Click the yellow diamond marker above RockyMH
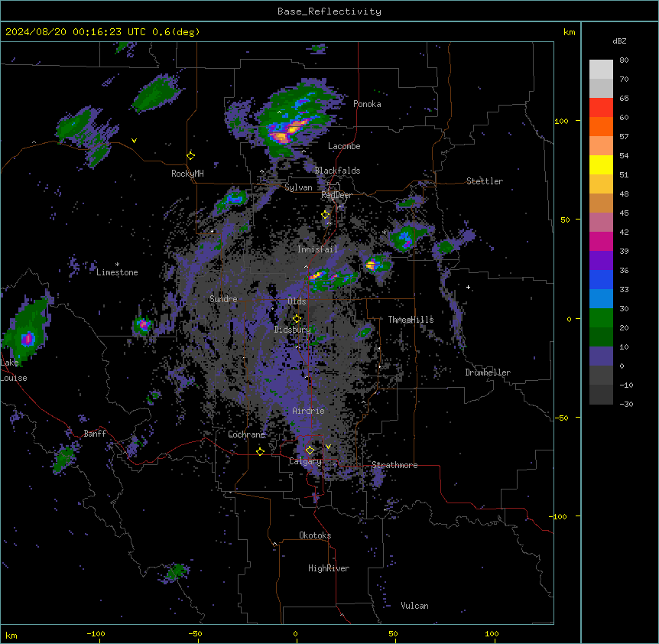This screenshot has height=644, width=659. pyautogui.click(x=191, y=156)
